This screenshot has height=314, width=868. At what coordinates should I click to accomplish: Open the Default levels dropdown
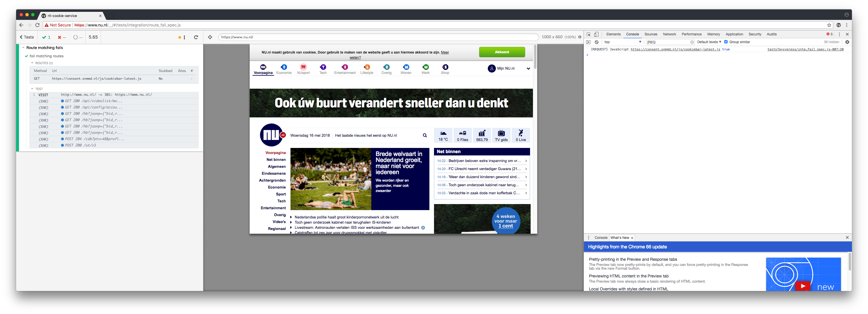coord(709,42)
